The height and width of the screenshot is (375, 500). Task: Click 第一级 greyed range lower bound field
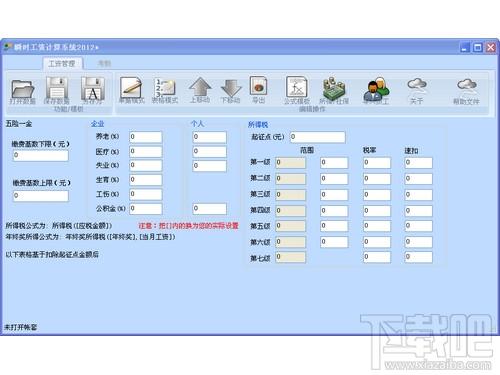[x=290, y=163]
